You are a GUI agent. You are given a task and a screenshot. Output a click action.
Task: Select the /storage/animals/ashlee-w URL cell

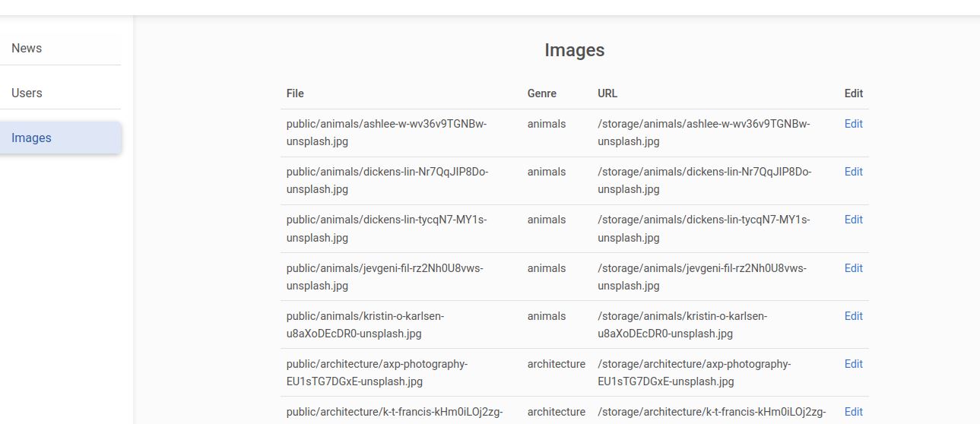704,132
